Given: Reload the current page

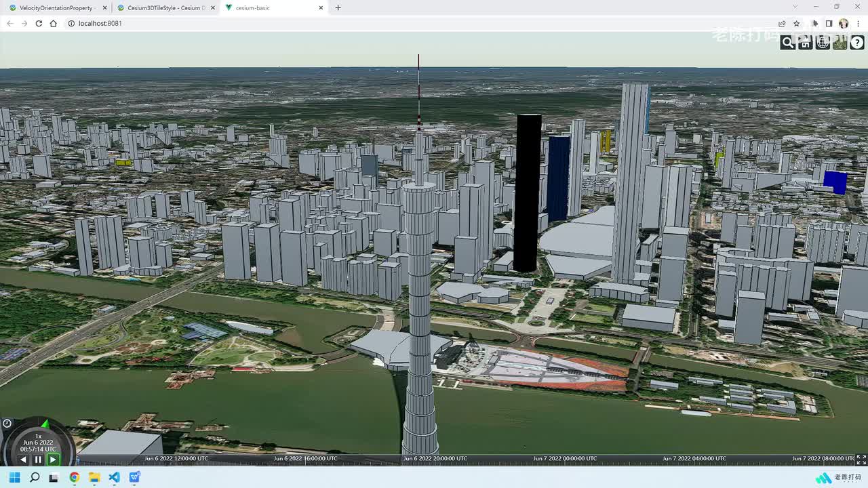Looking at the screenshot, I should pos(39,23).
